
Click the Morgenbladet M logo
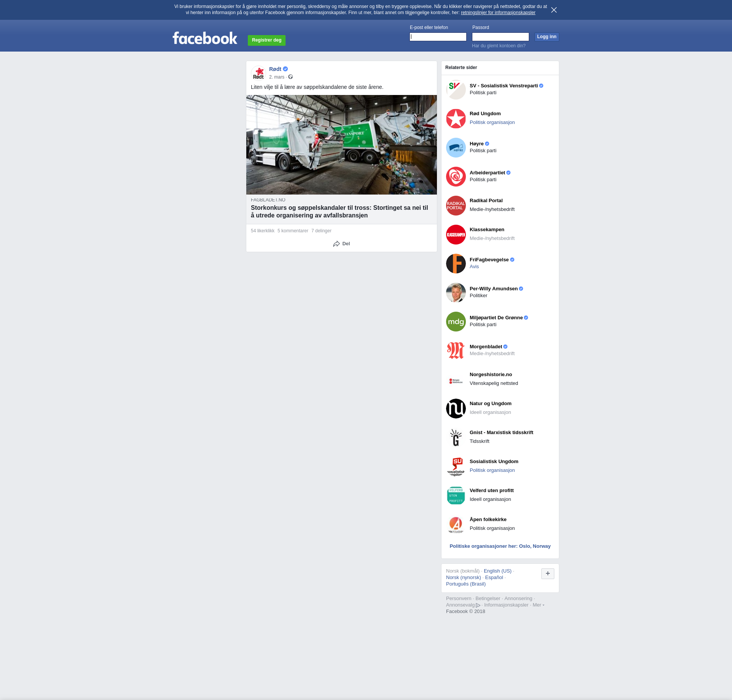(456, 351)
